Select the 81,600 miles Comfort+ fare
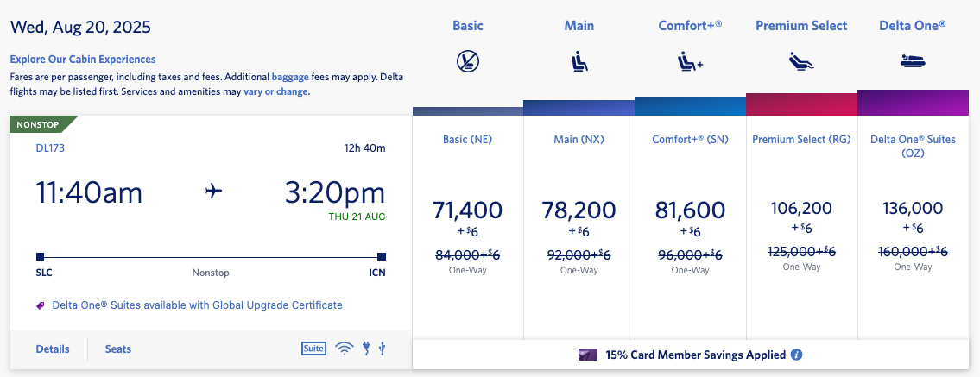Image resolution: width=980 pixels, height=377 pixels. point(690,210)
